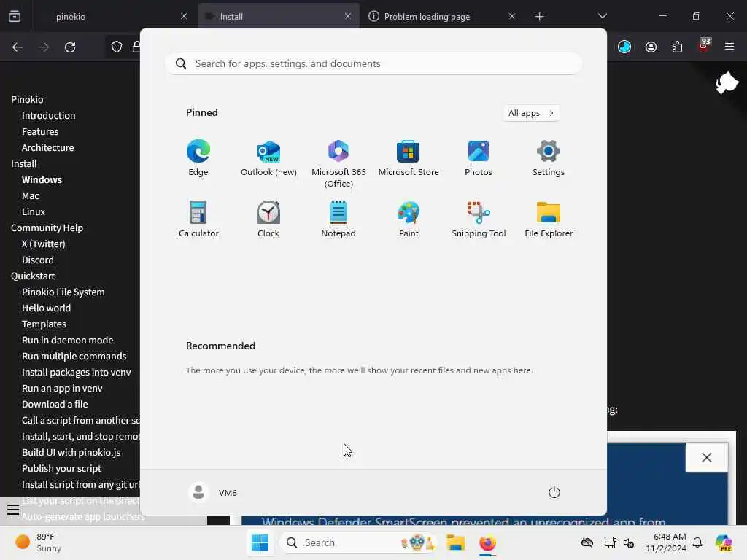This screenshot has width=747, height=560.
Task: Switch to Firefox on the taskbar
Action: click(x=487, y=542)
